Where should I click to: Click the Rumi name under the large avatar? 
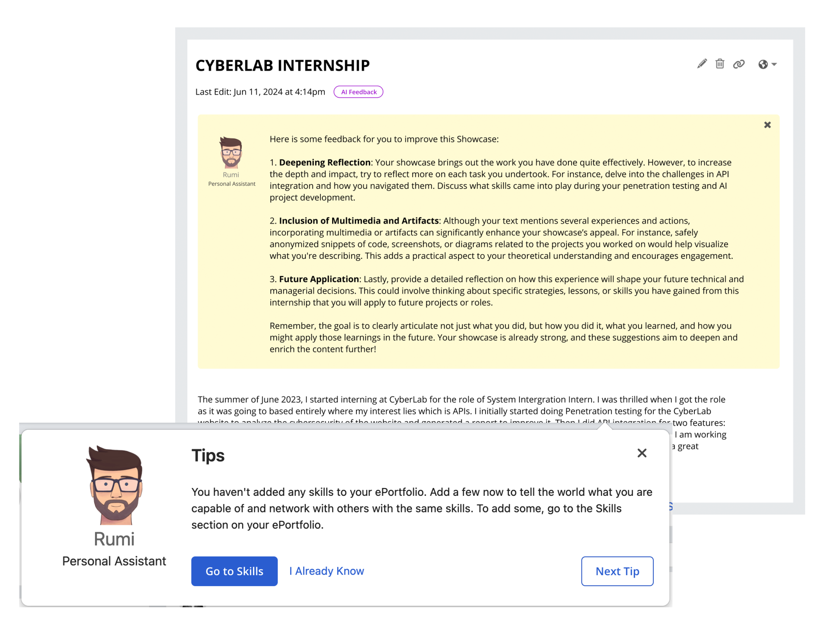(114, 539)
